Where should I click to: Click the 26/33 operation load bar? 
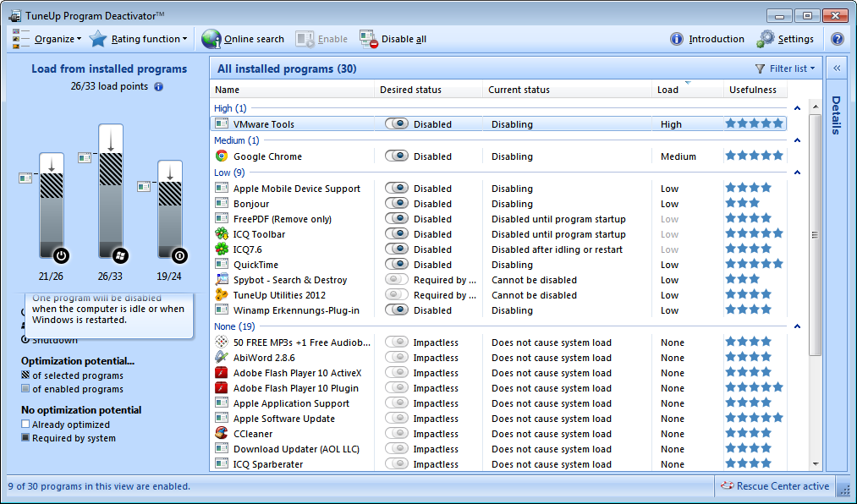[x=111, y=191]
